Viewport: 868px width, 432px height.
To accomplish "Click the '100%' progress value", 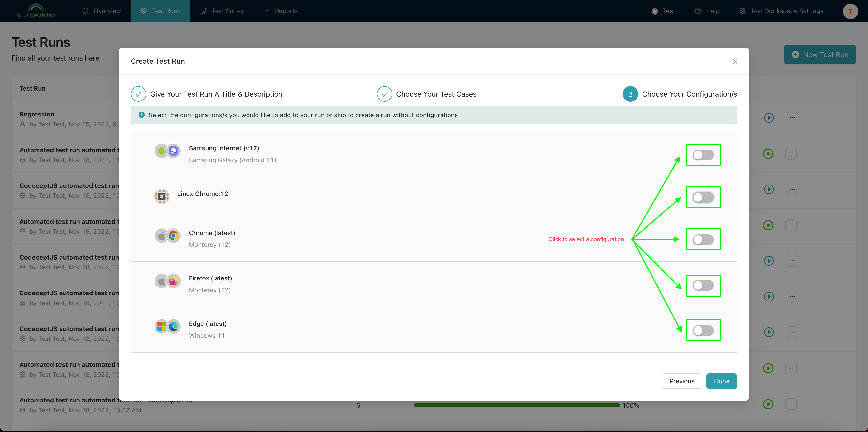I will (x=630, y=405).
